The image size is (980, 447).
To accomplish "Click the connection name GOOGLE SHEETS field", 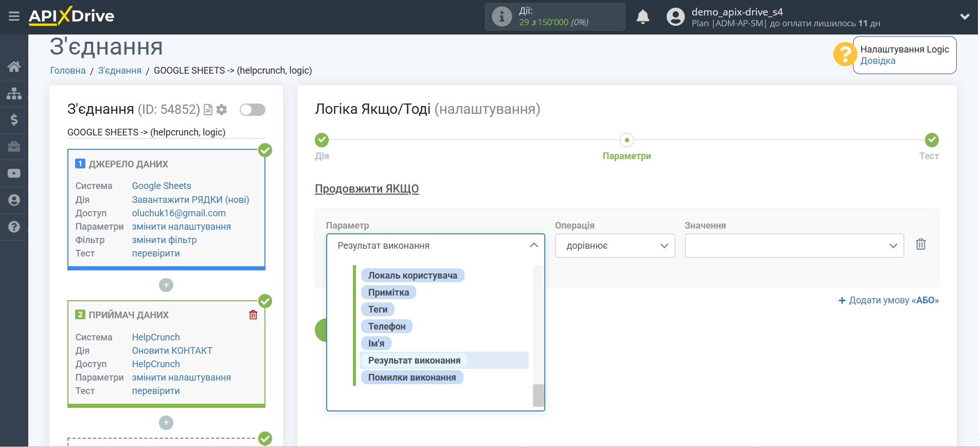I will click(x=166, y=132).
